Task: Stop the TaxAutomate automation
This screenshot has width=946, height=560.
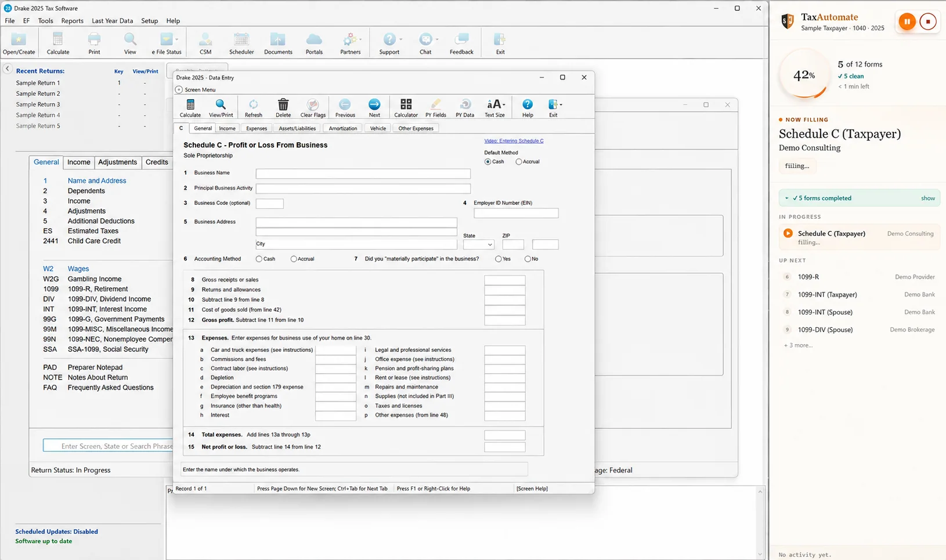Action: coord(928,21)
